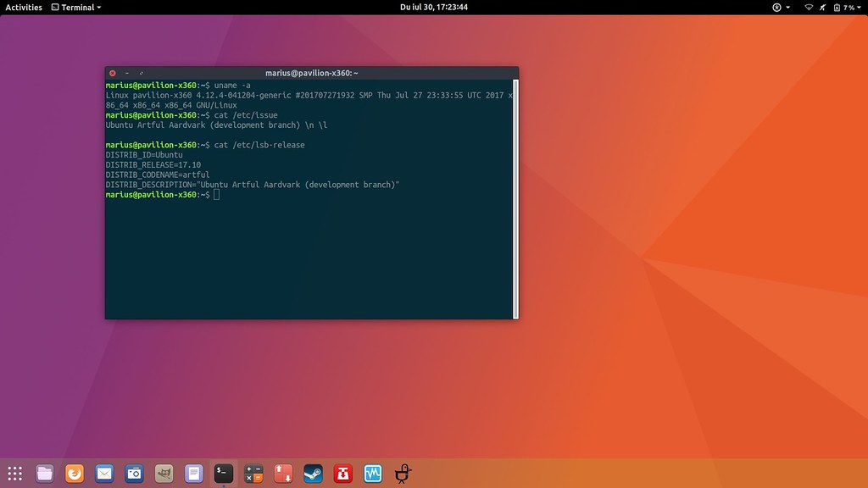
Task: Open the clock by clicking the date
Action: 434,8
